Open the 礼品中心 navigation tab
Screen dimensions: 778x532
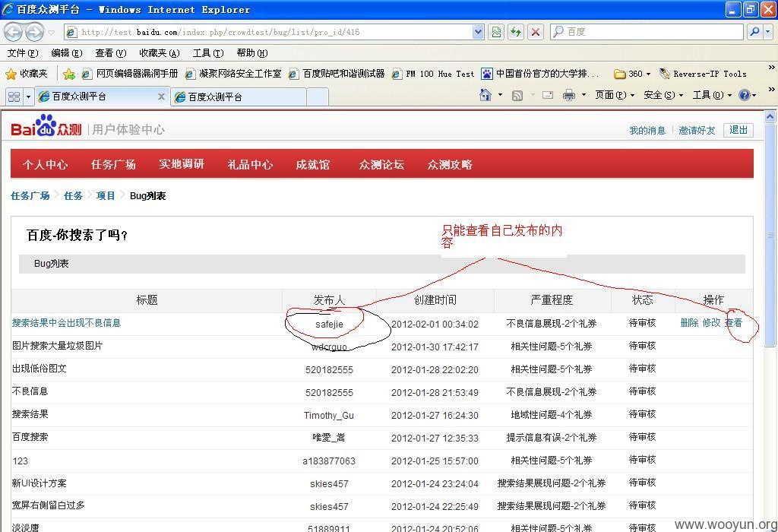(x=250, y=164)
